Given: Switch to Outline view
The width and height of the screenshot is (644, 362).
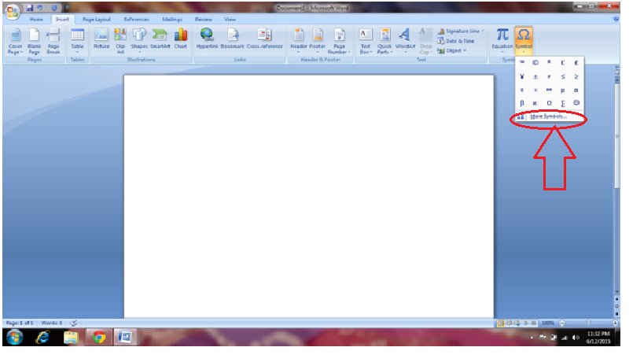Looking at the screenshot, I should (x=525, y=323).
